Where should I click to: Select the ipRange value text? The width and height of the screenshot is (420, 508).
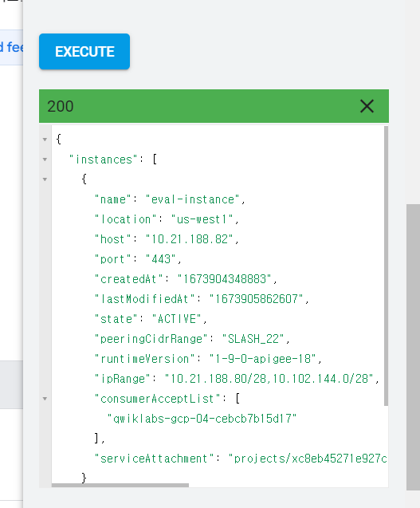point(269,379)
